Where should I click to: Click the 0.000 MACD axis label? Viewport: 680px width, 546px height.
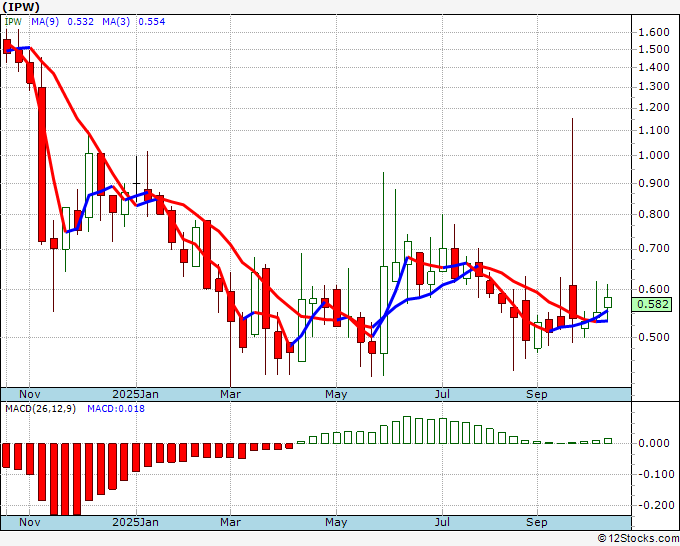654,443
